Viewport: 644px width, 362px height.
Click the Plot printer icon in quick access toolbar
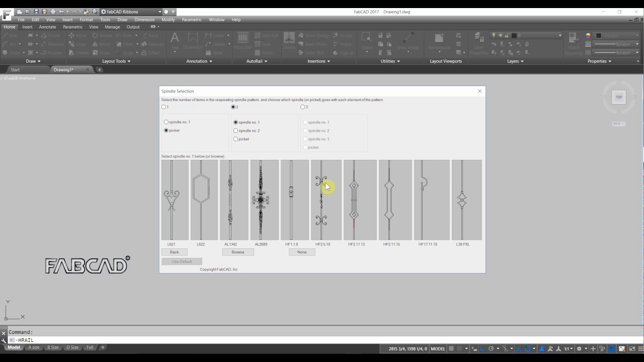point(53,12)
